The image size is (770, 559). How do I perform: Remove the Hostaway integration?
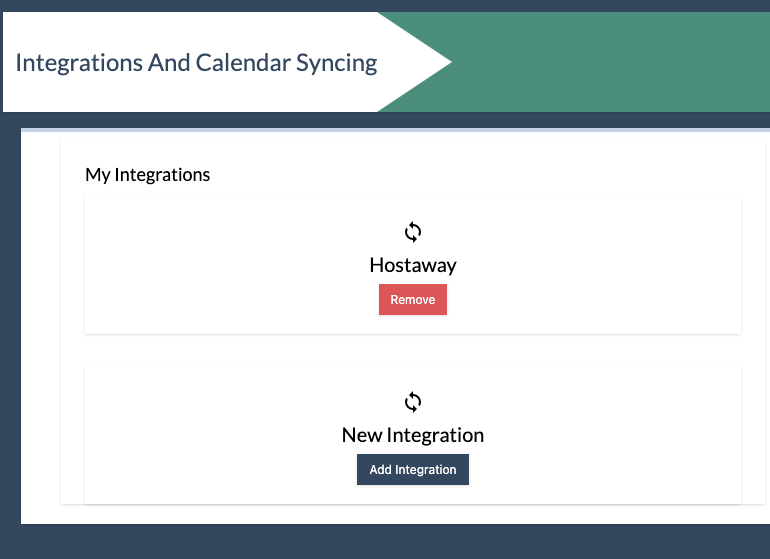[412, 299]
